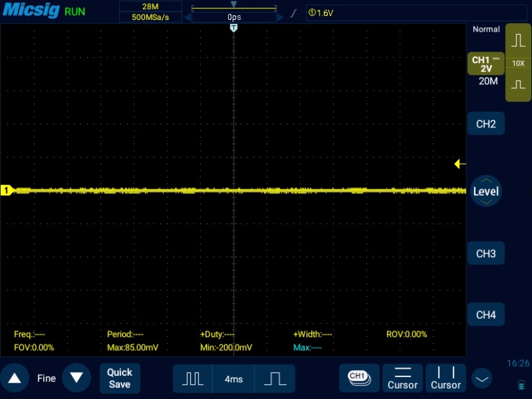532x399 pixels.
Task: Select the CH1 2V channel button
Action: coord(486,64)
